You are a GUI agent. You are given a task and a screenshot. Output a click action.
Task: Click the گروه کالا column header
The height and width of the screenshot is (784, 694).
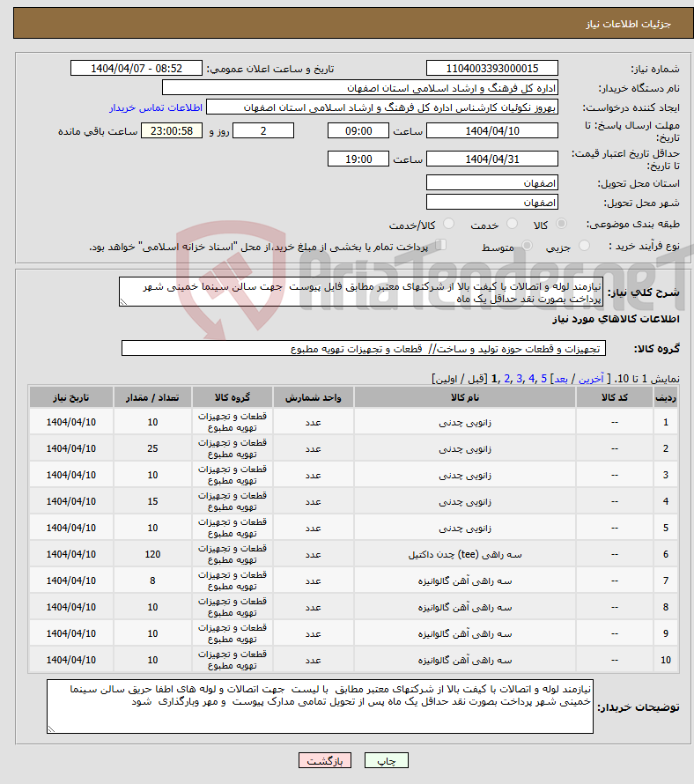(232, 397)
